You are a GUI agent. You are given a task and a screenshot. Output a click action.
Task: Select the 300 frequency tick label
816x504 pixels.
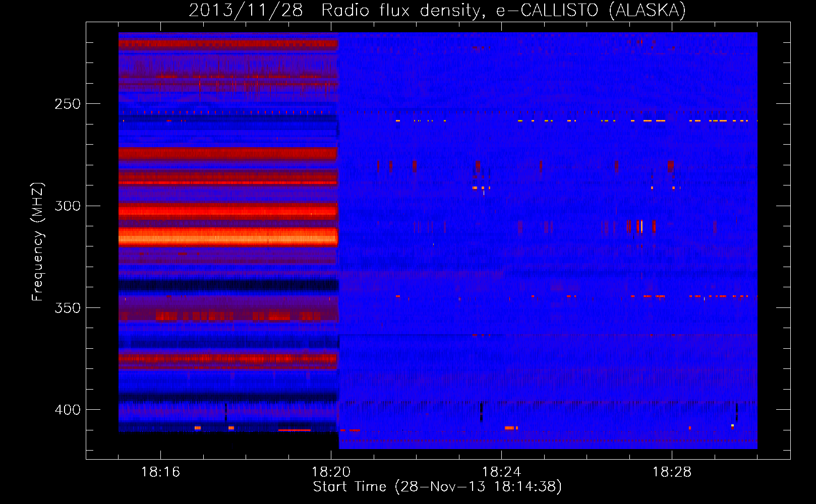pyautogui.click(x=68, y=206)
